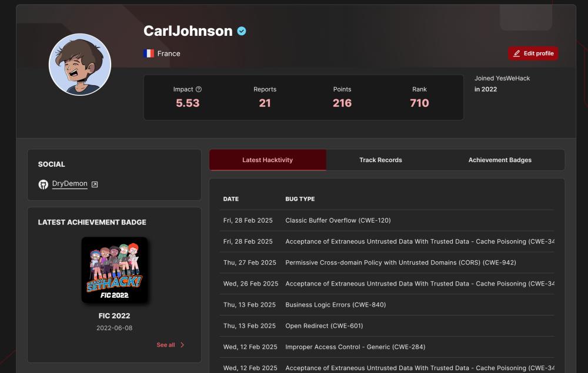This screenshot has width=588, height=373.
Task: Click the GitHub icon beside DryDemon
Action: point(43,184)
